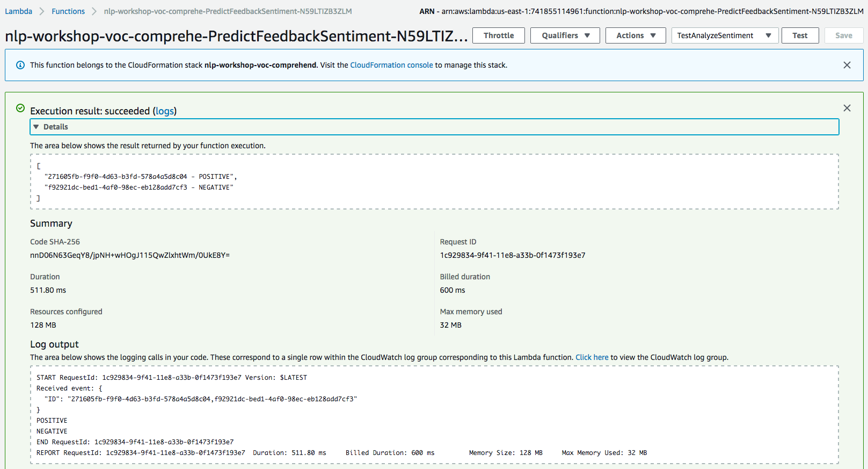Click the END RequestId log line
The width and height of the screenshot is (868, 469).
[x=135, y=442]
